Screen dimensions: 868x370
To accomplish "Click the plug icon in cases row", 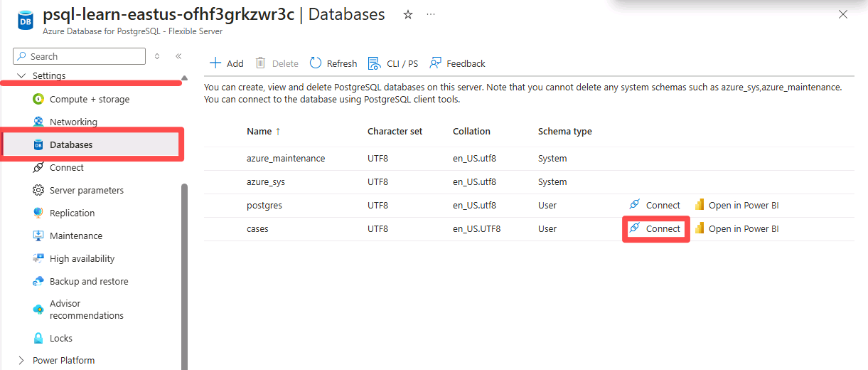I will [x=635, y=228].
